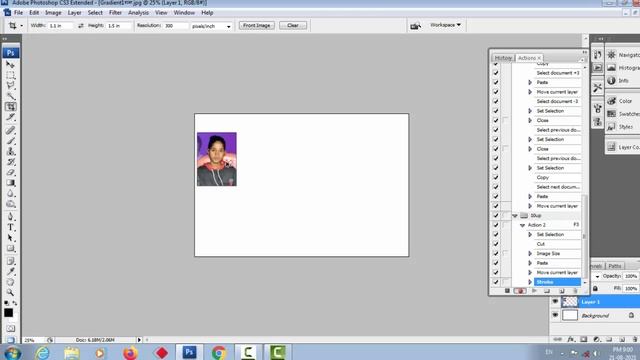Collapse the Action 2 action
Viewport: 640px width, 360px height.
pos(522,225)
